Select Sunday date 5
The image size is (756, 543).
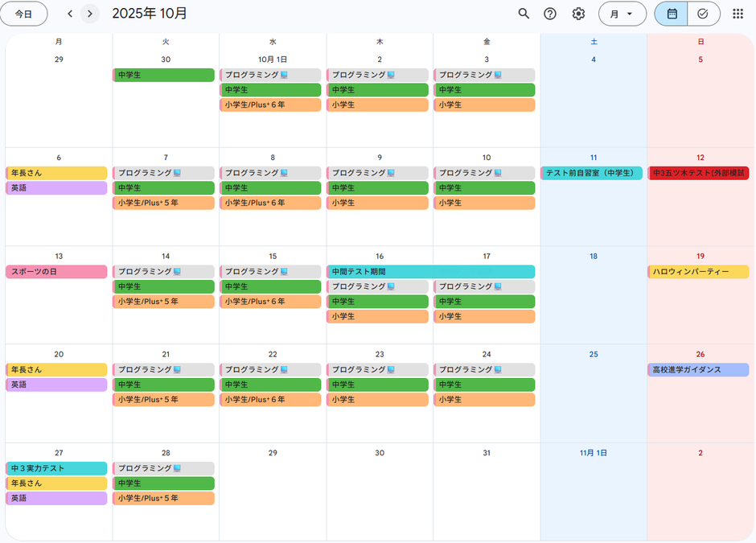click(x=701, y=60)
